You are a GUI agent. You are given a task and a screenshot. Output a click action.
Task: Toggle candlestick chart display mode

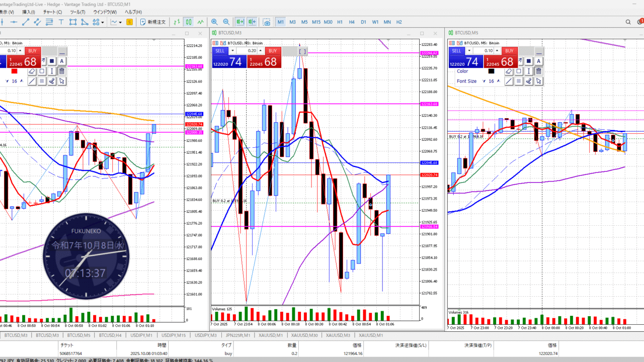coord(188,22)
